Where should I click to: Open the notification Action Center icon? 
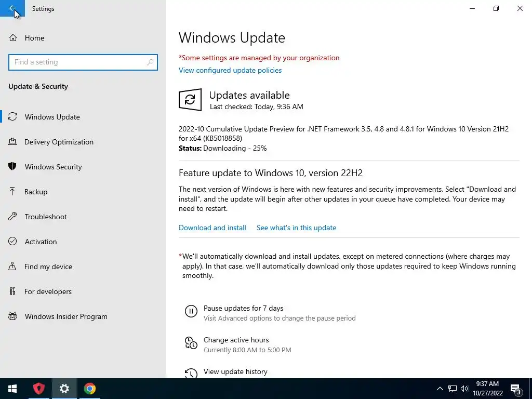[x=516, y=389]
